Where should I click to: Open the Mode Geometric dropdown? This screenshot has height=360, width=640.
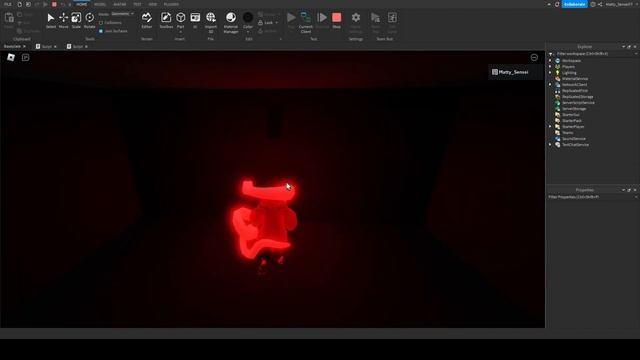122,14
